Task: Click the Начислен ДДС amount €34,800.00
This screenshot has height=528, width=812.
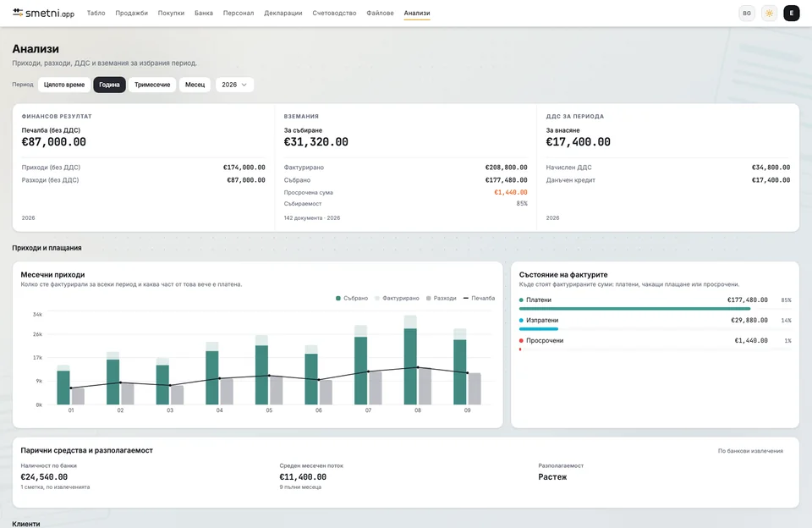Action: (x=771, y=168)
